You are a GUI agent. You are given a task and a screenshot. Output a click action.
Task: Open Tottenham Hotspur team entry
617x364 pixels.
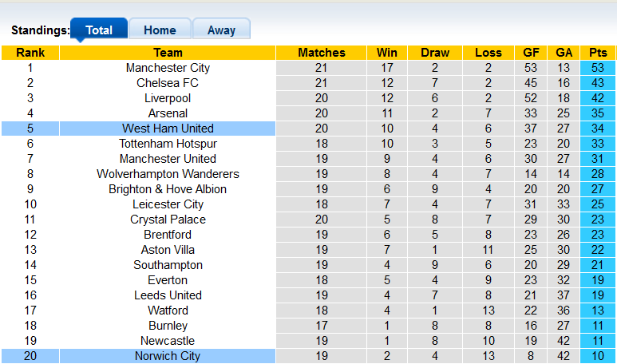[x=168, y=144]
